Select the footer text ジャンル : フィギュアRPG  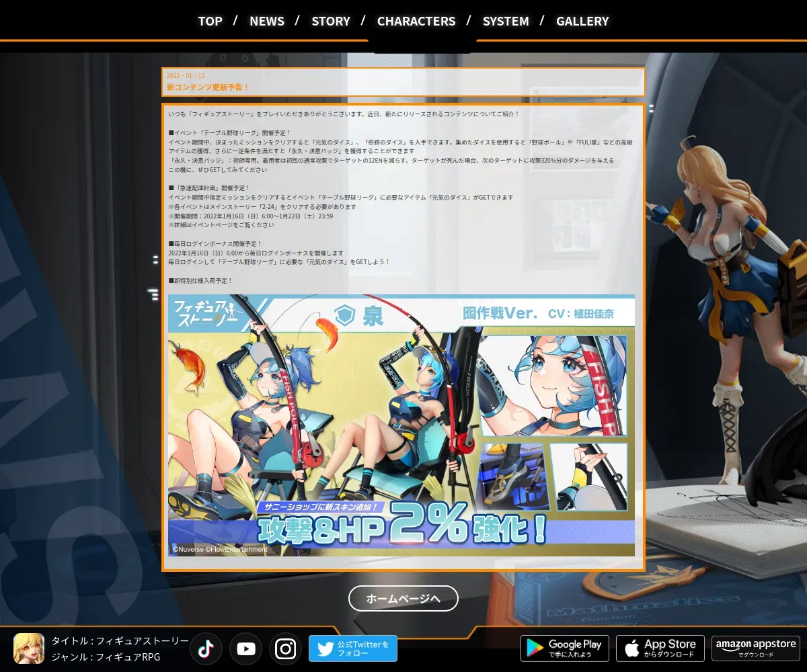coord(106,657)
